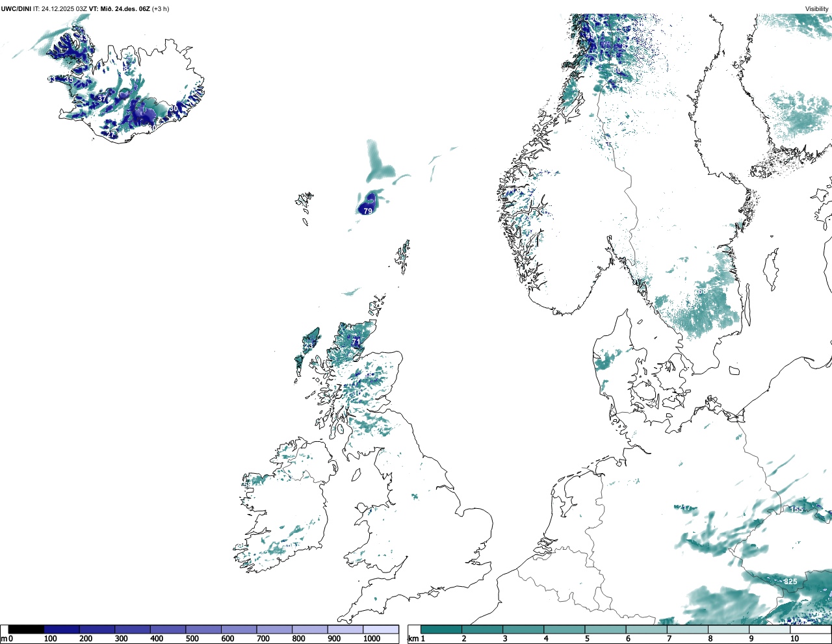The height and width of the screenshot is (644, 832).
Task: Click the 100–200 m dark blue swatch
Action: point(62,629)
